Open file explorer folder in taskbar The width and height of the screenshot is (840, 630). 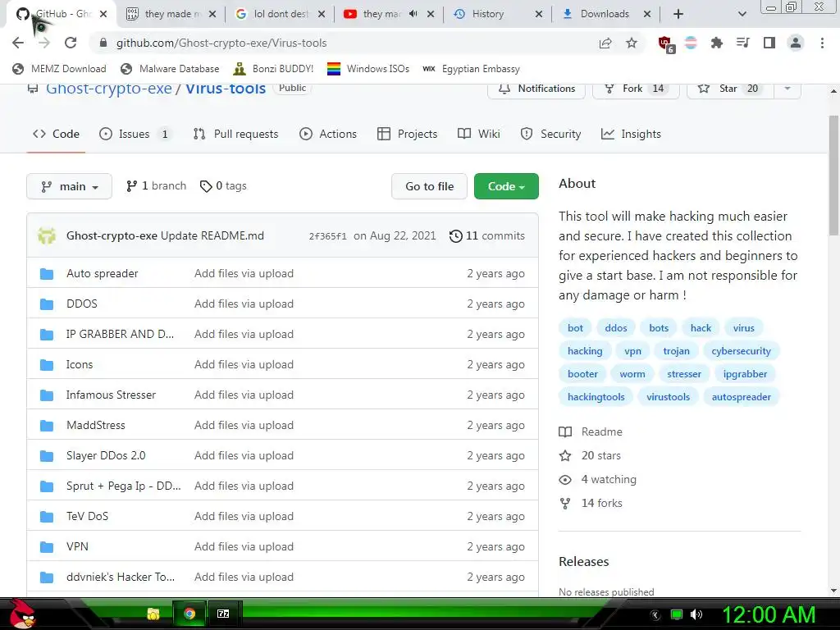(153, 614)
